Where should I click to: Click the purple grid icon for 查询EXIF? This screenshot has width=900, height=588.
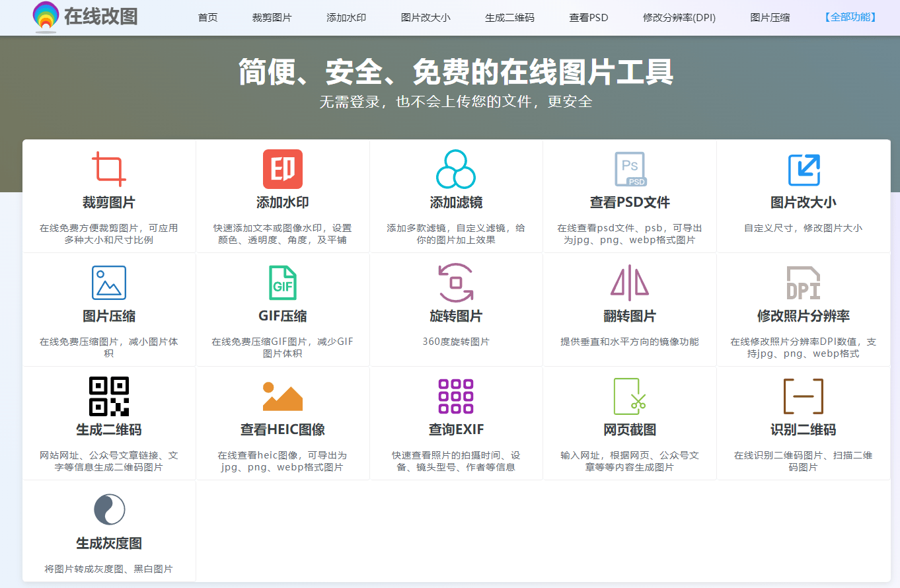pos(456,396)
